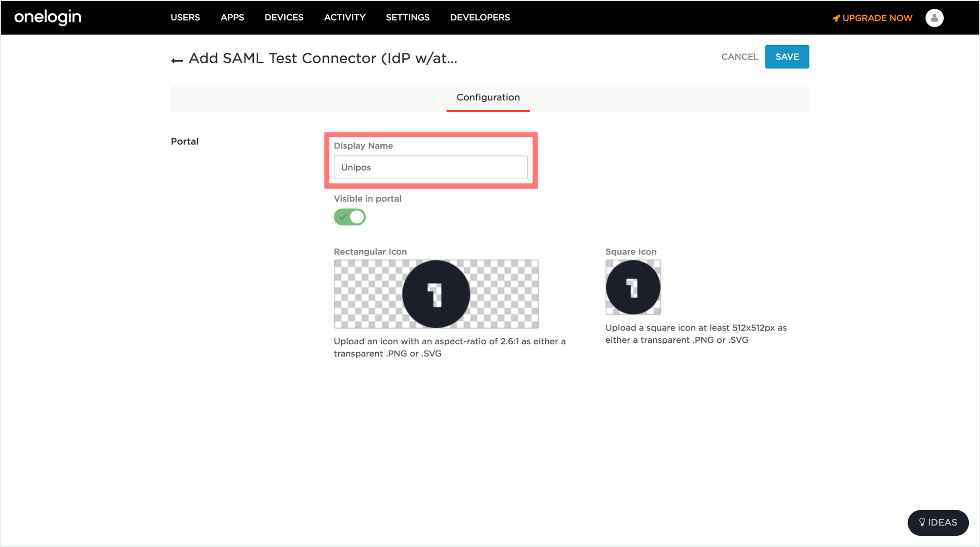
Task: Open the Users menu
Action: click(x=185, y=18)
